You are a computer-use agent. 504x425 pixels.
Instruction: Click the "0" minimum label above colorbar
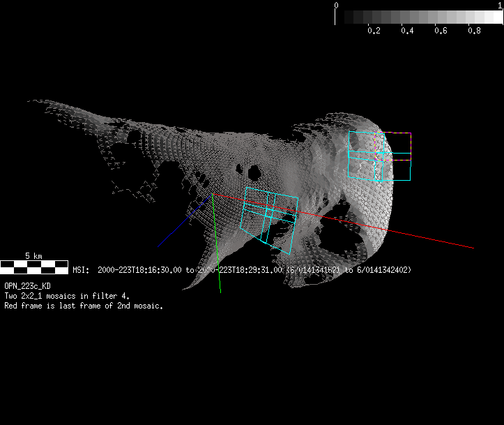point(337,5)
